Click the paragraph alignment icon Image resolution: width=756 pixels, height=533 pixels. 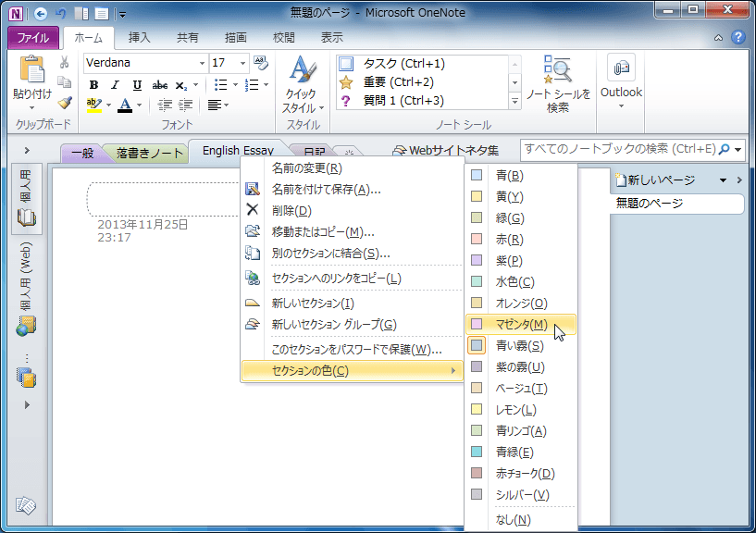click(x=215, y=105)
